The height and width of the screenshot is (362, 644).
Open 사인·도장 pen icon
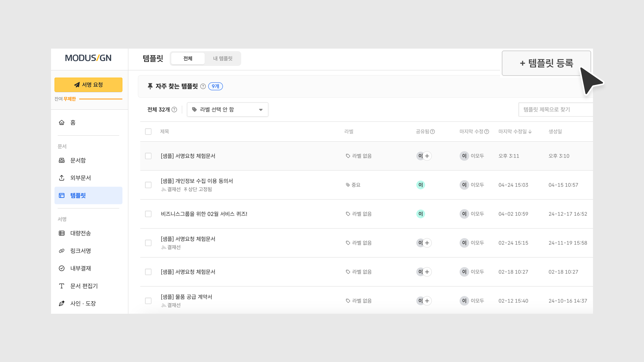click(x=62, y=303)
